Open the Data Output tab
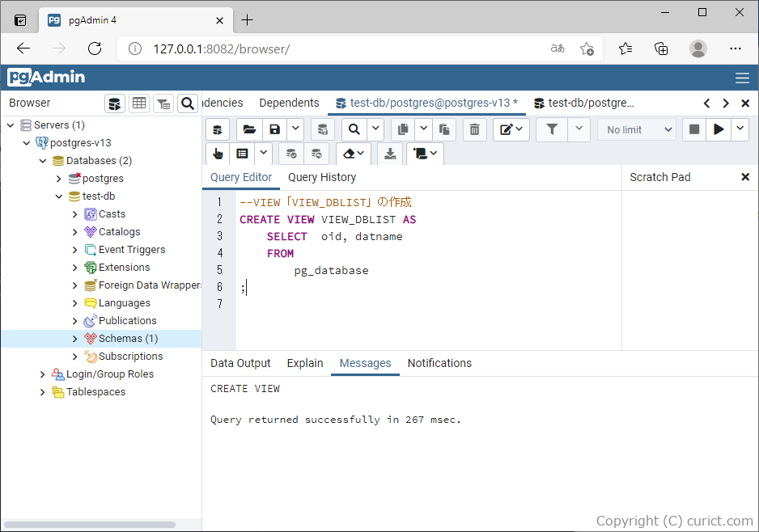The width and height of the screenshot is (759, 532). pos(240,363)
